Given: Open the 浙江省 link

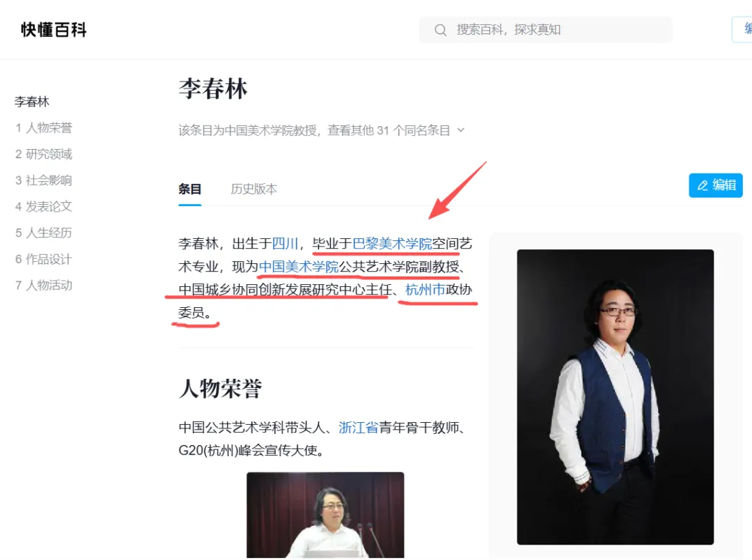Looking at the screenshot, I should pyautogui.click(x=359, y=428).
